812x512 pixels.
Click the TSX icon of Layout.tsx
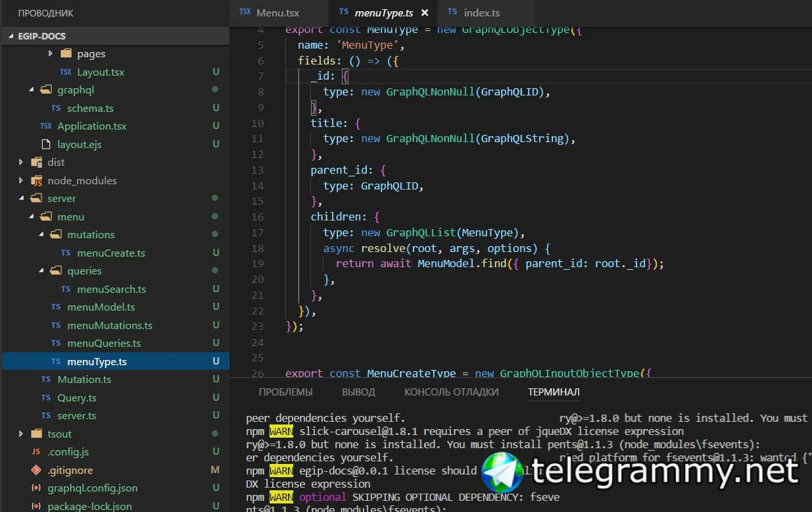point(65,72)
